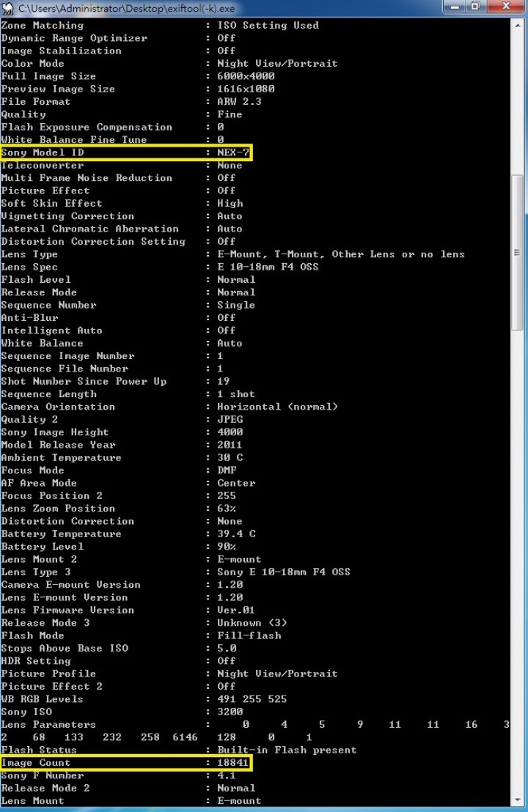Screen dimensions: 528x812
Task: Click 'Shot Number Since Power Up' label
Action: click(x=84, y=382)
